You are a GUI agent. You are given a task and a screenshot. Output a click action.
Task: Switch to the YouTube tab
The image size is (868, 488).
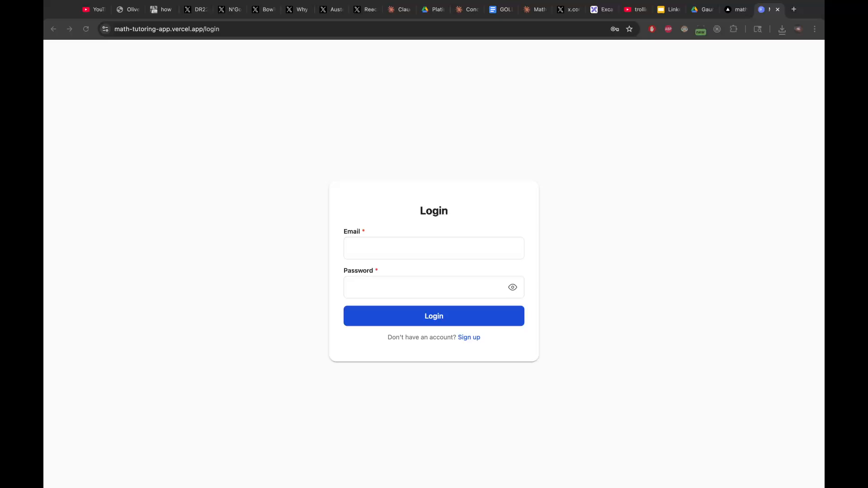tap(94, 9)
